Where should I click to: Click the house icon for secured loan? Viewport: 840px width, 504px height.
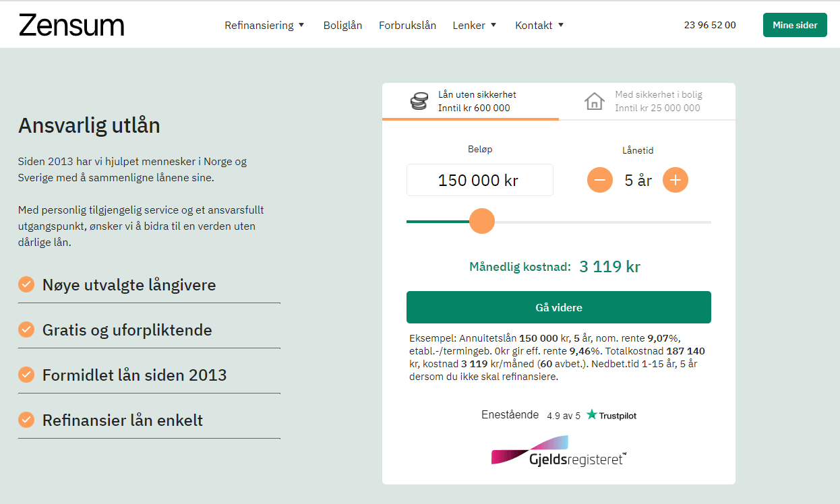point(595,101)
